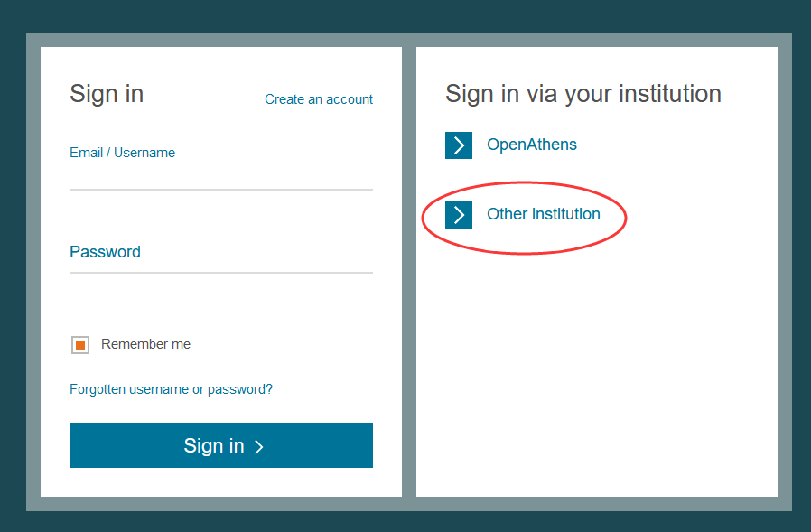Choose the Other institution text link
Screen dimensions: 811x532
coord(544,215)
